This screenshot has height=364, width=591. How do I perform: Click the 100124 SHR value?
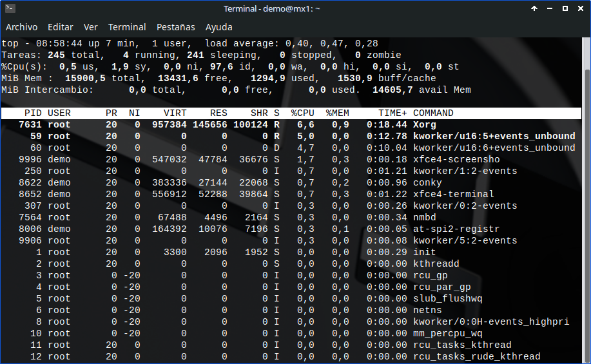point(251,125)
